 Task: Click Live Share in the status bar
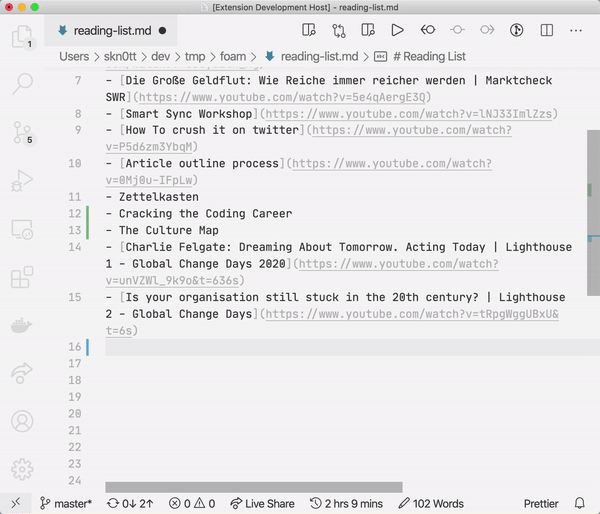[x=262, y=503]
